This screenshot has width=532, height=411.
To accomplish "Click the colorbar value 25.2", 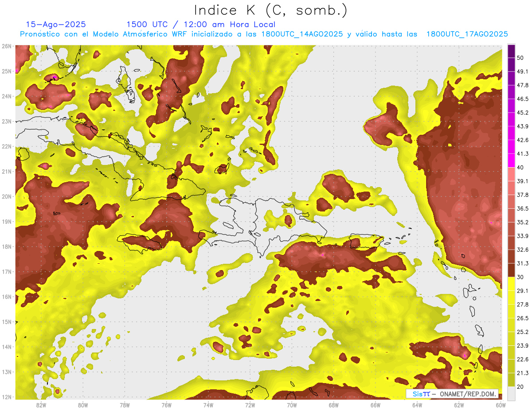I will (x=522, y=332).
